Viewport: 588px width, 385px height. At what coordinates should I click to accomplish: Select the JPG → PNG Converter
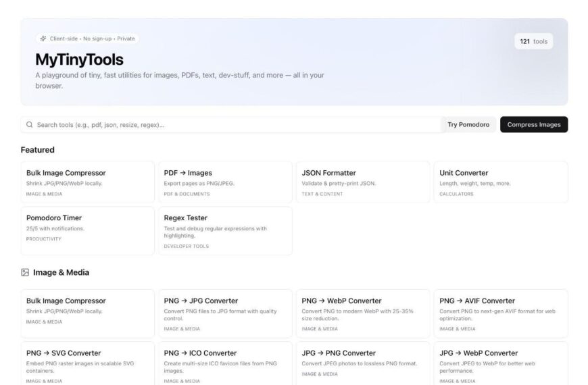(x=362, y=365)
